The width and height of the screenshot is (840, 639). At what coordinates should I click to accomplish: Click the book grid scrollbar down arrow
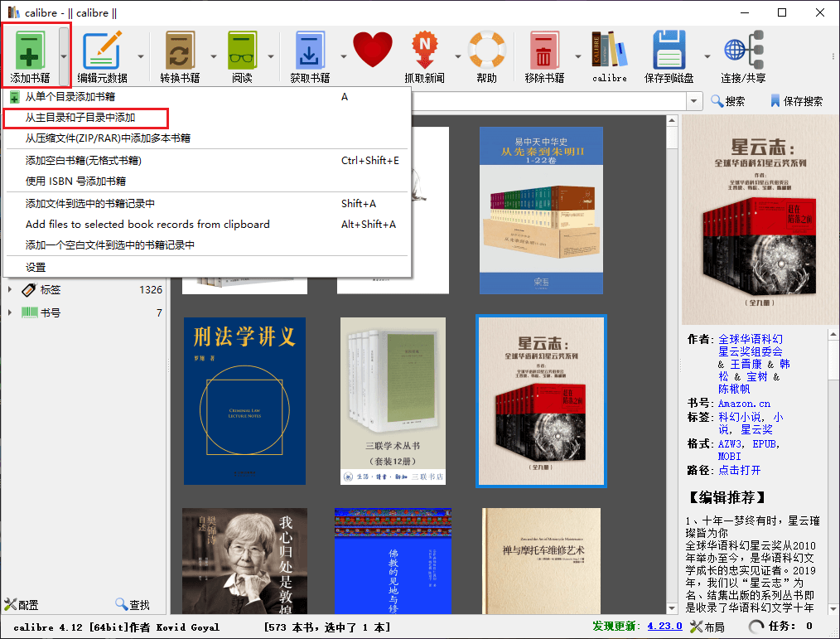[x=673, y=608]
